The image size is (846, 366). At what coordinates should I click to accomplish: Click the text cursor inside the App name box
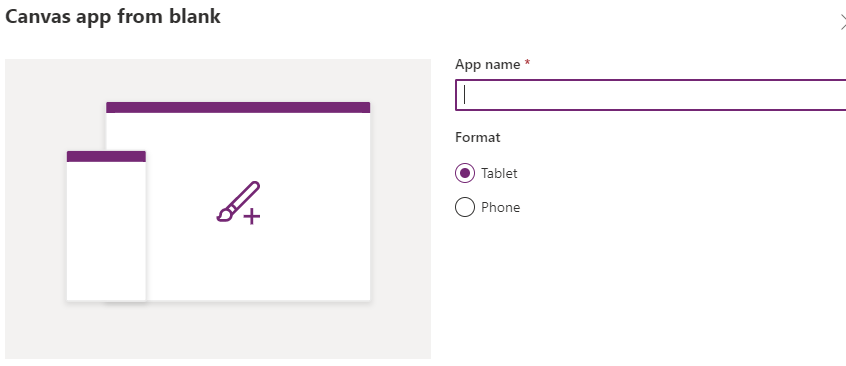[x=465, y=95]
